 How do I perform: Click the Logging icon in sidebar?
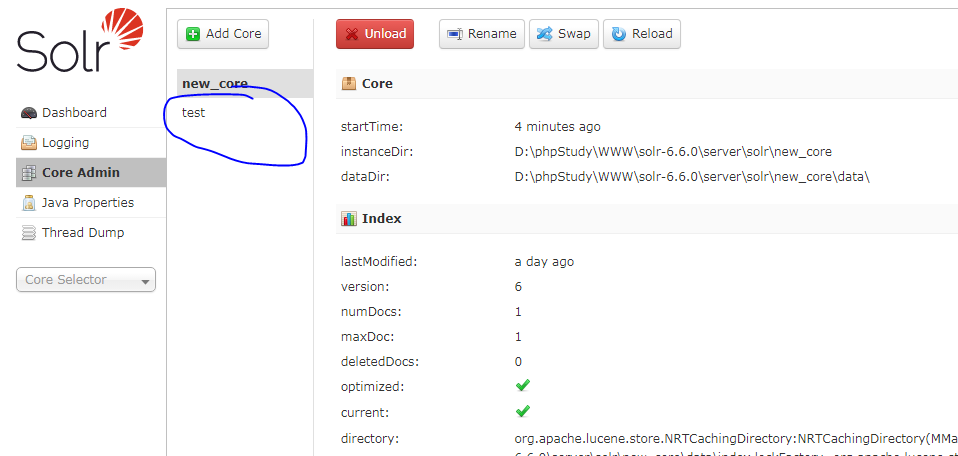coord(29,143)
